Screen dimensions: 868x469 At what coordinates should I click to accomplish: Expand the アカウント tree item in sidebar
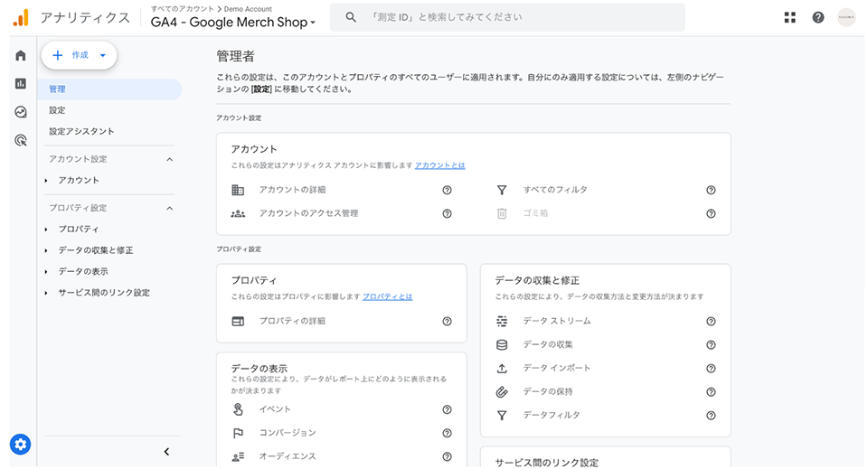click(46, 181)
